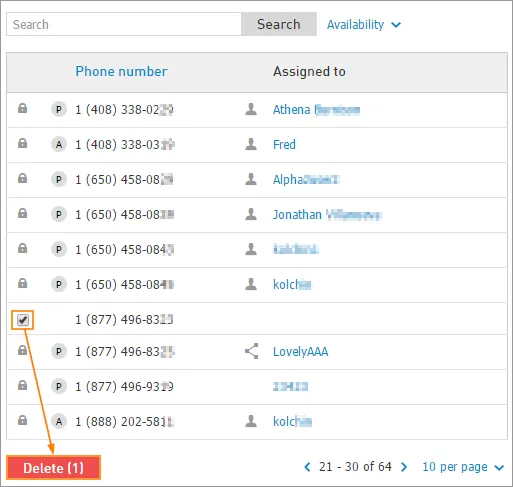Go to the next page of numbers
Viewport: 513px width, 487px height.
tap(404, 467)
